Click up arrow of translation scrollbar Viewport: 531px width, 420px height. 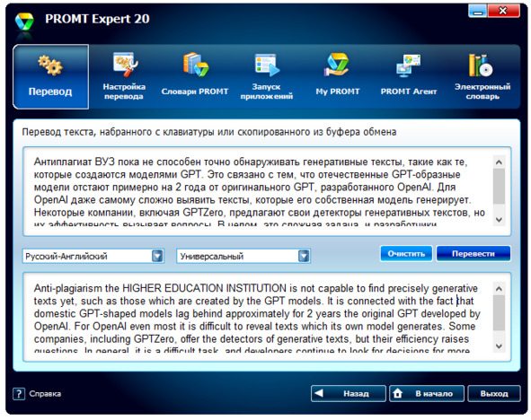[499, 288]
